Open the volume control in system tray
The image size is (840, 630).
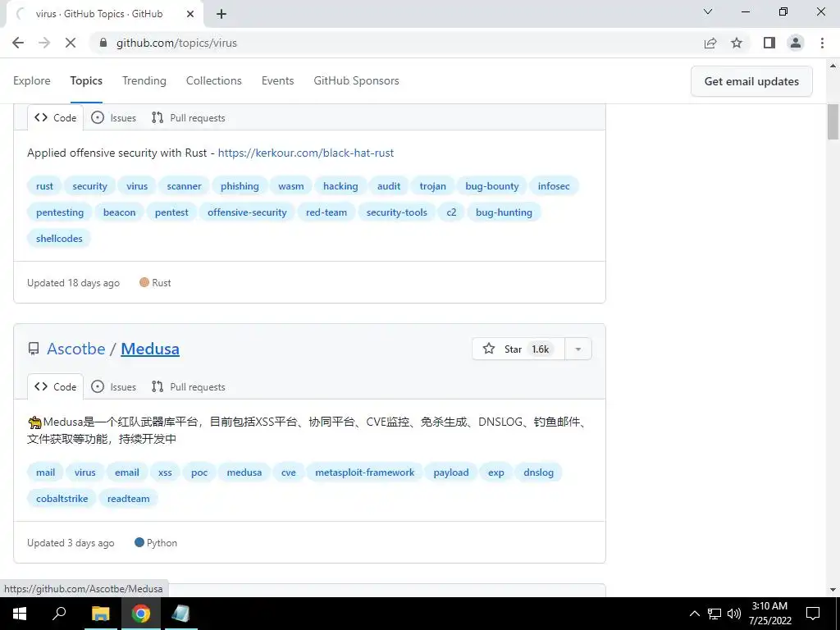734,614
